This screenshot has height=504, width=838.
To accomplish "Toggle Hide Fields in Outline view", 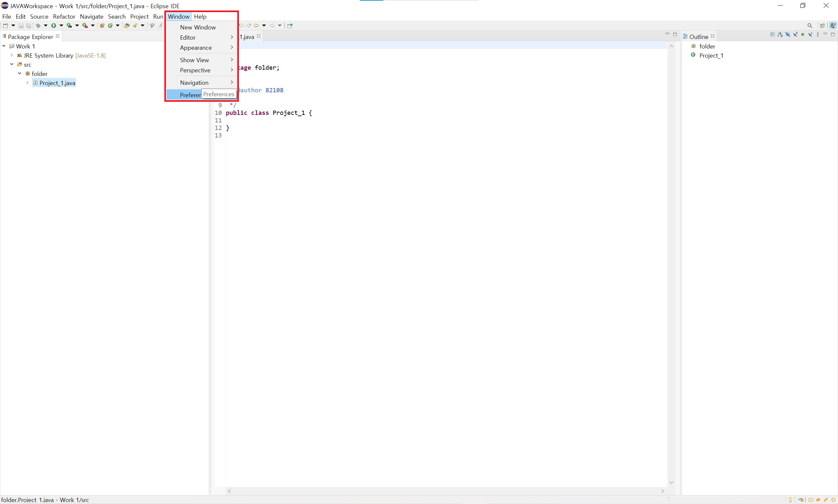I will 788,35.
